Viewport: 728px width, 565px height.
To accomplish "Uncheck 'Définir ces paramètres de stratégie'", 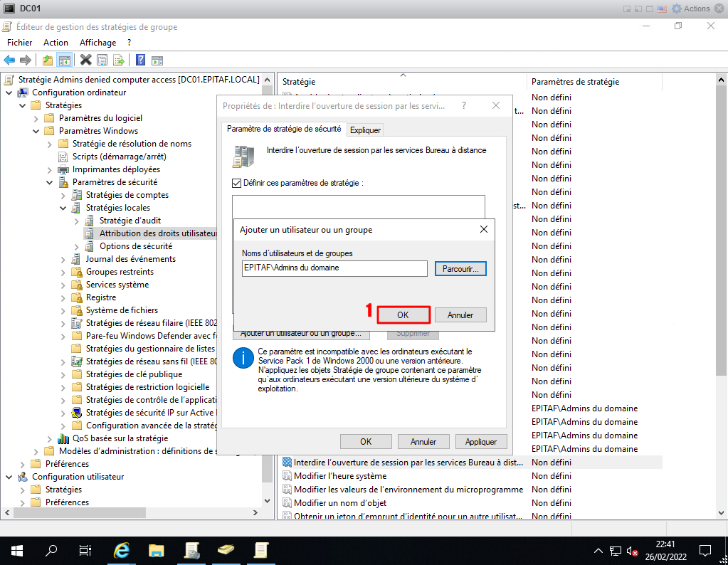I will 237,183.
